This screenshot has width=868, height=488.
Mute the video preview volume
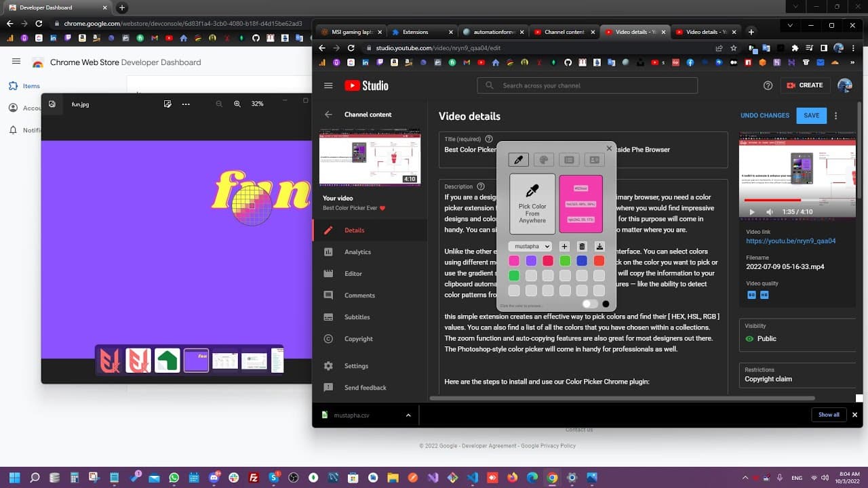(x=770, y=212)
